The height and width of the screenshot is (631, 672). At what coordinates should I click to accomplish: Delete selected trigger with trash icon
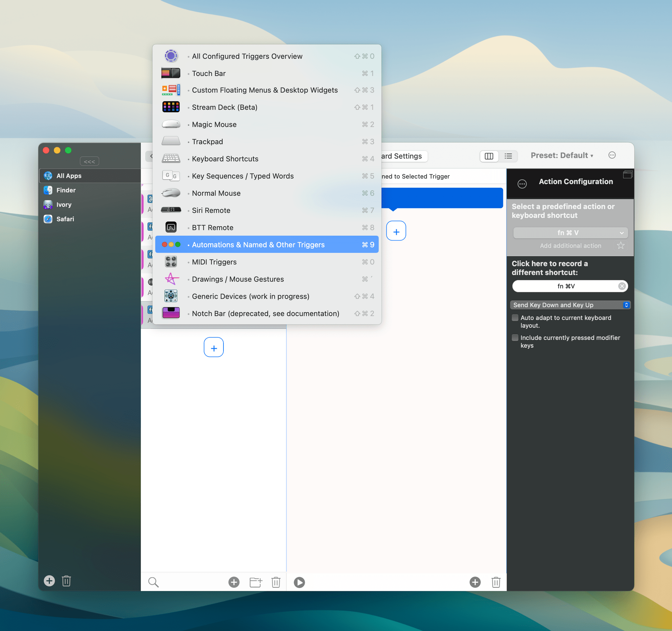click(276, 582)
